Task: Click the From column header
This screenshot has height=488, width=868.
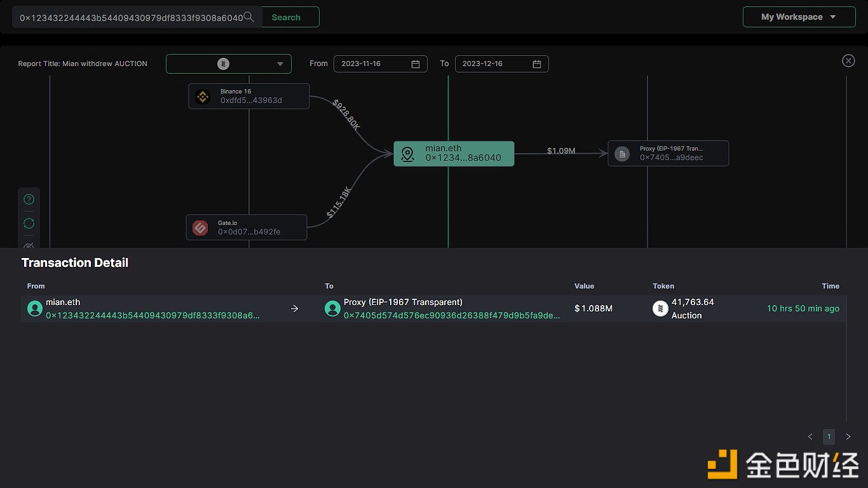Action: [36, 286]
